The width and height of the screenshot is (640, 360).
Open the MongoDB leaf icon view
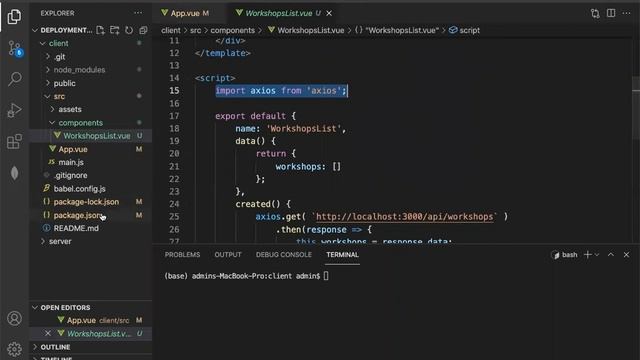coord(14,173)
